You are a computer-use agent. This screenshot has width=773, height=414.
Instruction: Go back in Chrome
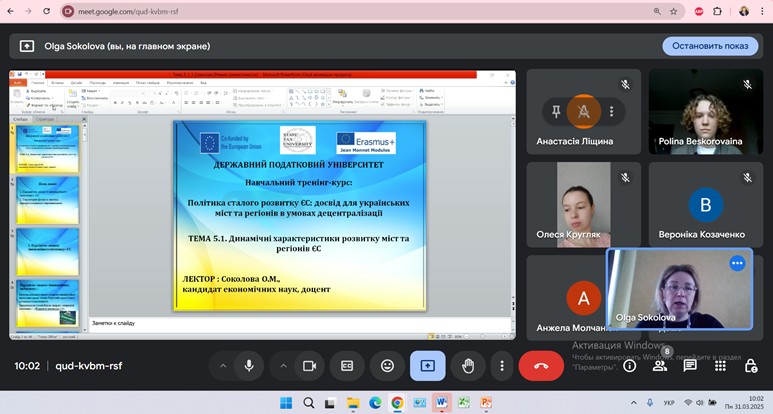pyautogui.click(x=10, y=11)
